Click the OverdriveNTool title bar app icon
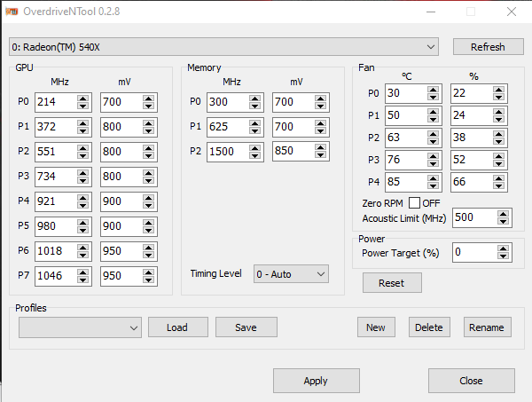Viewport: 532px width, 402px height. tap(12, 12)
